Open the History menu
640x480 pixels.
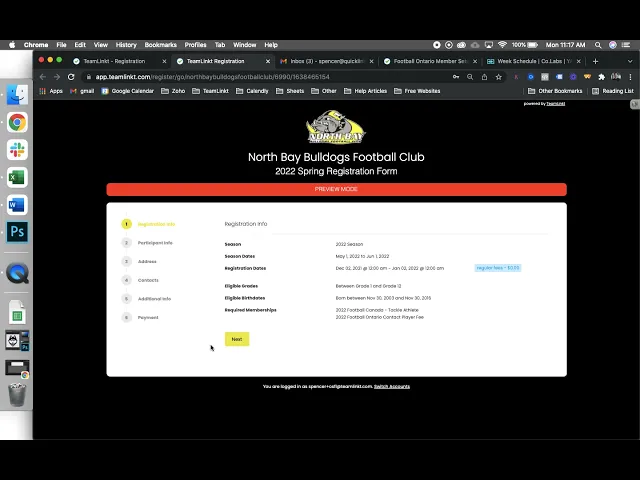[126, 45]
